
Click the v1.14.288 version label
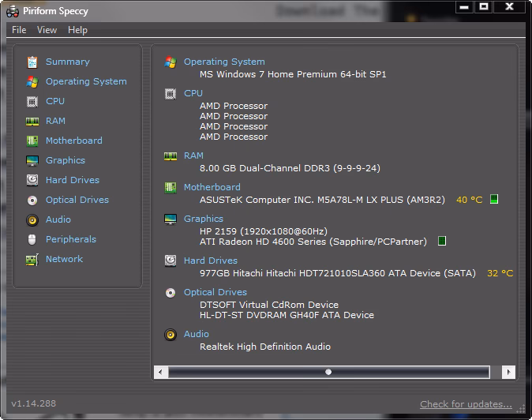[x=34, y=403]
